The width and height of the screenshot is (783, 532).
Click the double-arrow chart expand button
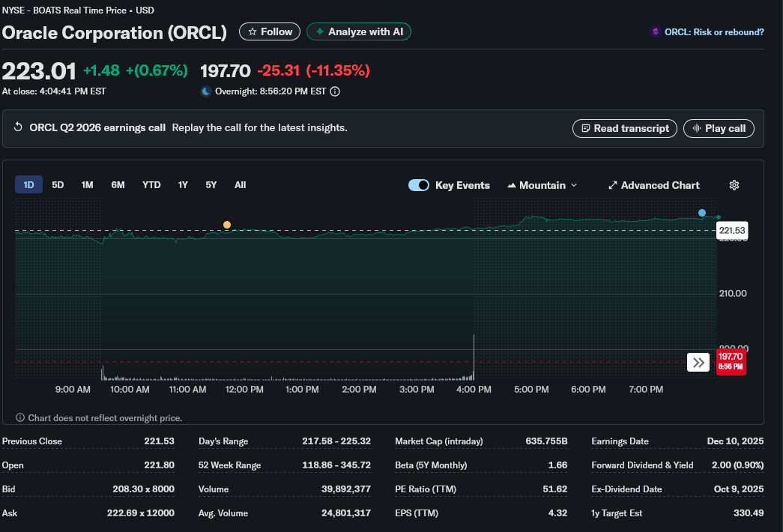coord(698,362)
